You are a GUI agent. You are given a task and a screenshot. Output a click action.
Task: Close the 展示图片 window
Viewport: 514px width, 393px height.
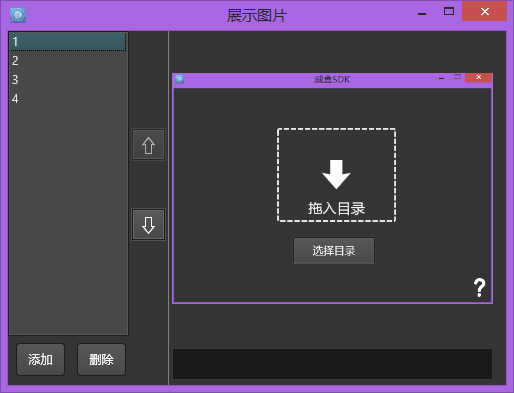[x=484, y=11]
